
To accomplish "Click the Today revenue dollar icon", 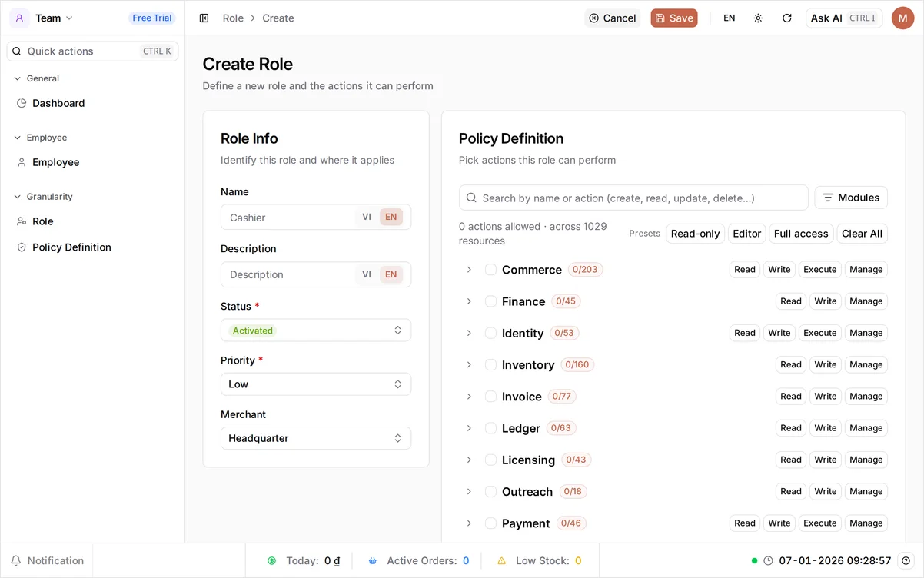I will pos(271,561).
